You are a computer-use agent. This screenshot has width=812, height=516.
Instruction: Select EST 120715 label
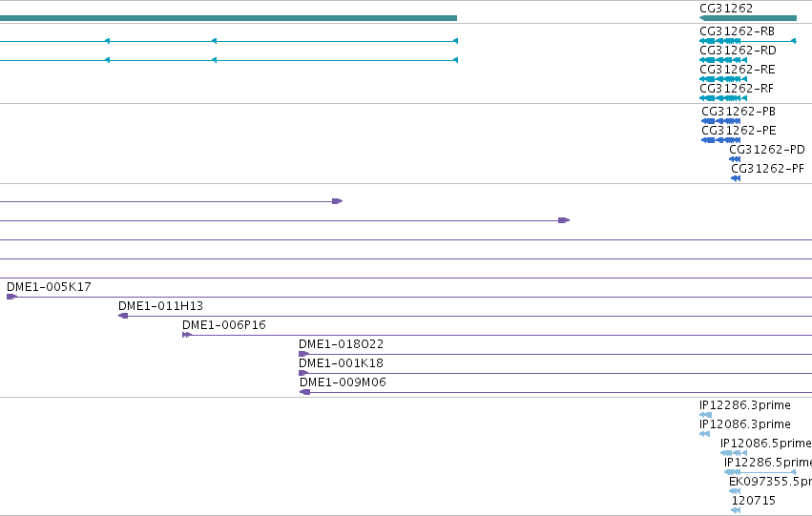754,501
